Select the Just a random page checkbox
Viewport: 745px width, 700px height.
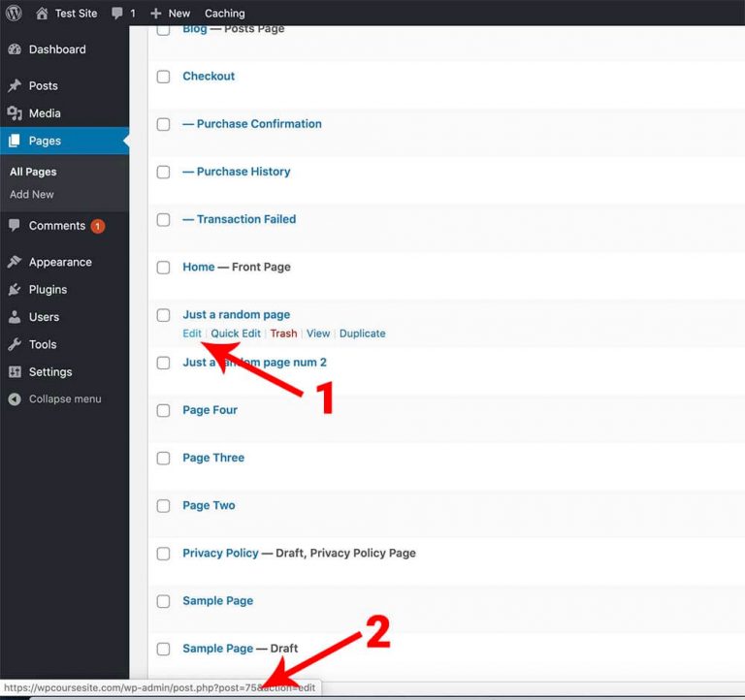point(163,315)
